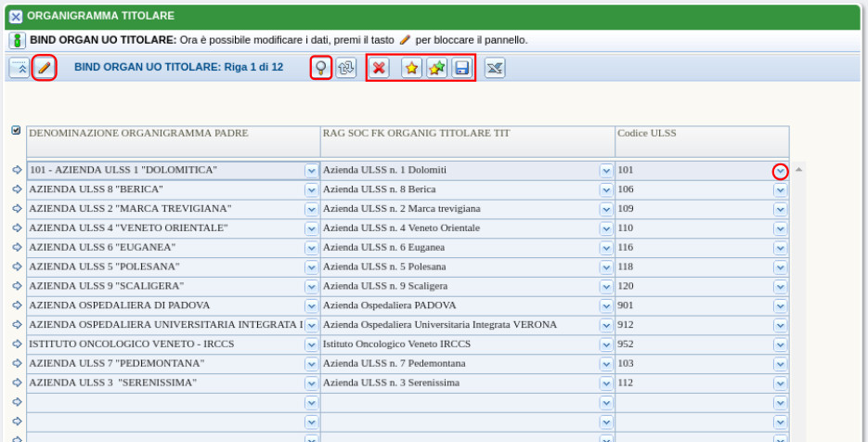Click scrollbar up arrow right of the grid
Image resolution: width=868 pixels, height=442 pixels.
coord(798,170)
